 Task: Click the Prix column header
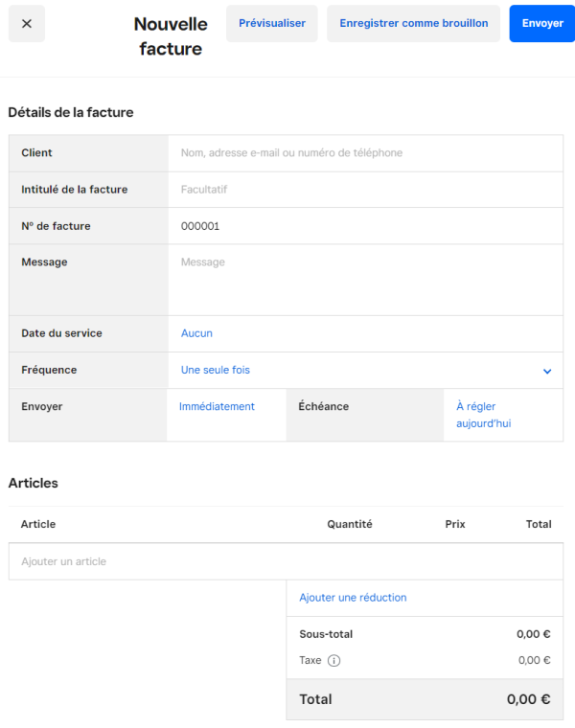pyautogui.click(x=454, y=524)
